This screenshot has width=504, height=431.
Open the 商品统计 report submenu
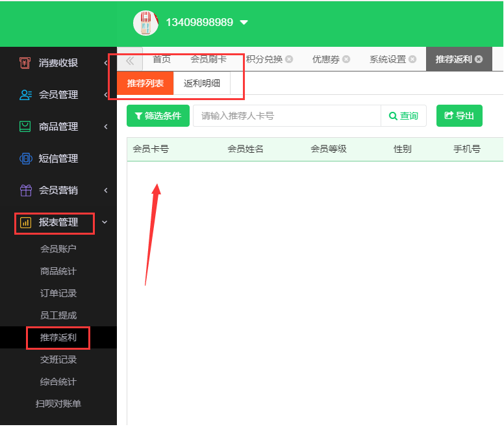[x=58, y=271]
